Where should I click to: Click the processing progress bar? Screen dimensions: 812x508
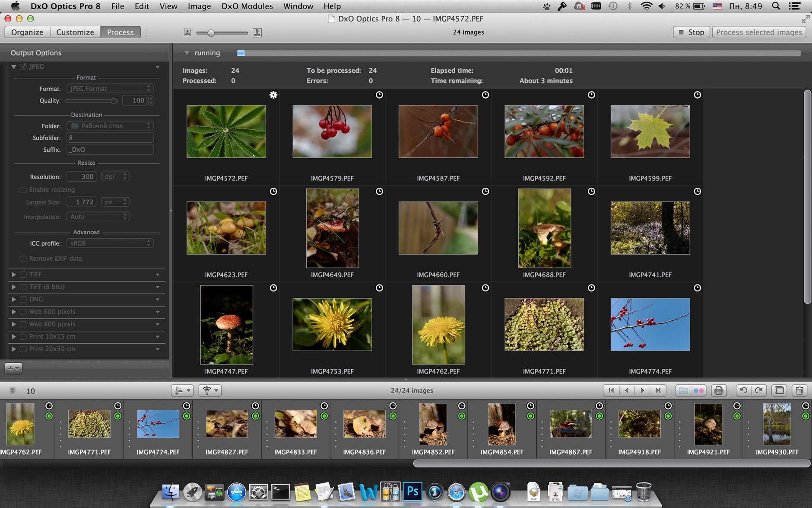(519, 53)
